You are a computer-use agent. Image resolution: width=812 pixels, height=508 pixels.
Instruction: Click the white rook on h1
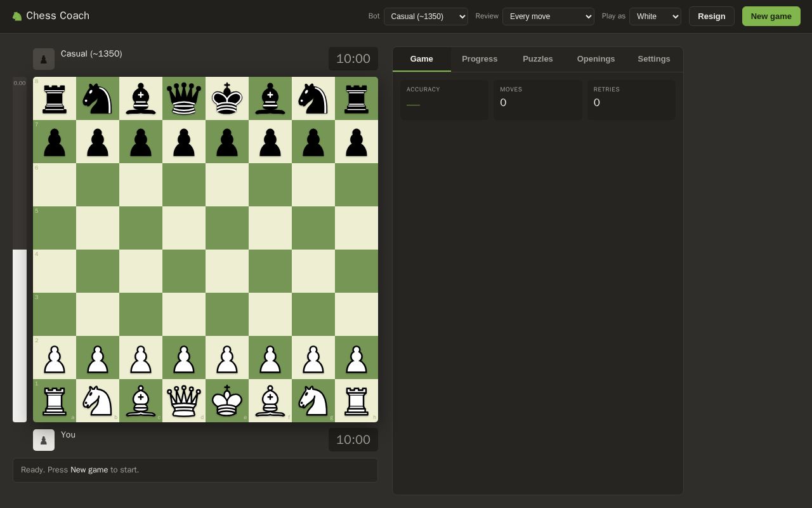[x=357, y=401]
